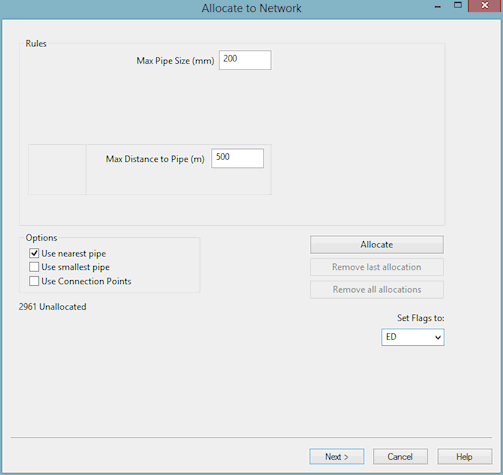Click Remove all allocations button

(377, 290)
